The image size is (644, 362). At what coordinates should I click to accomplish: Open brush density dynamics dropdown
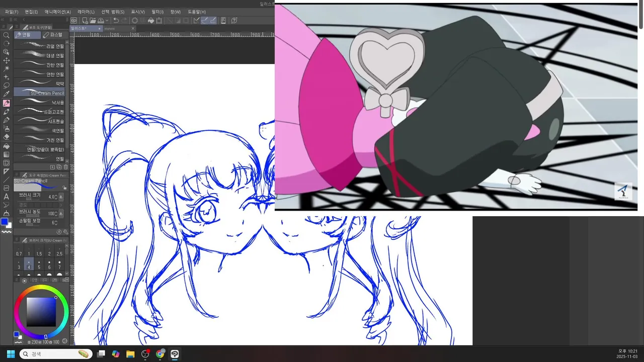[61, 213]
